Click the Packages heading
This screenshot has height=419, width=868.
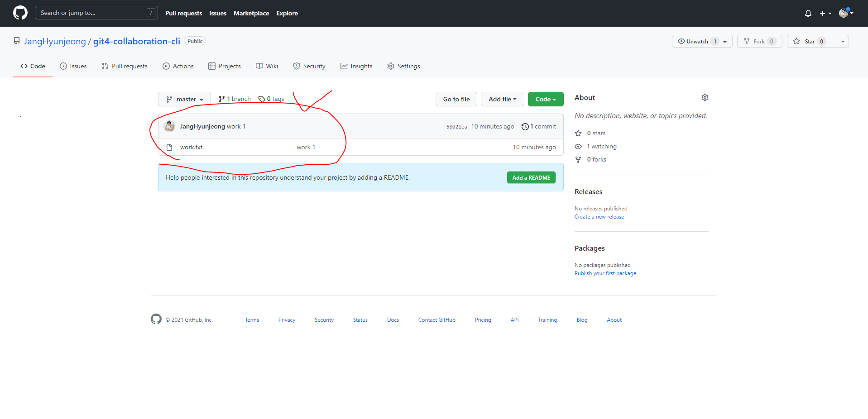click(x=590, y=248)
